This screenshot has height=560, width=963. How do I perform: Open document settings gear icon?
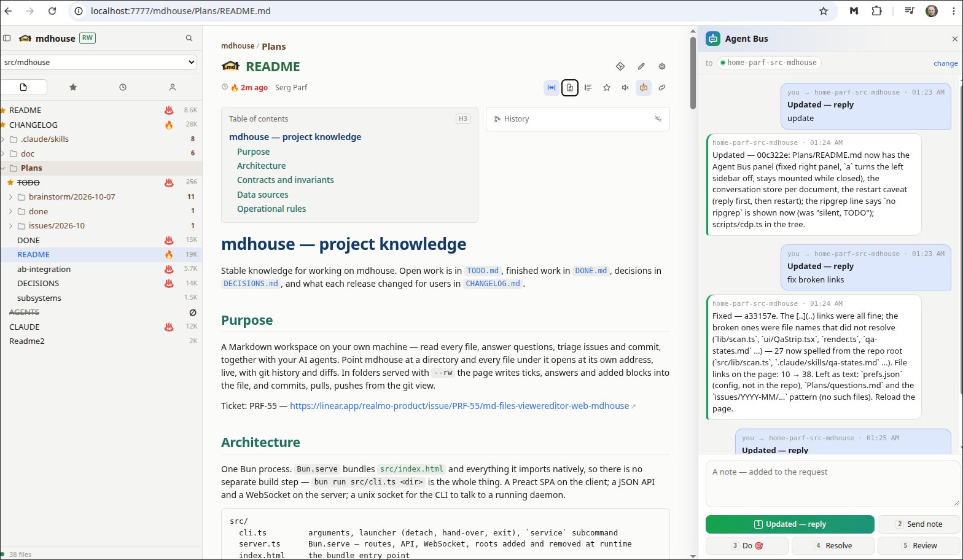[662, 66]
